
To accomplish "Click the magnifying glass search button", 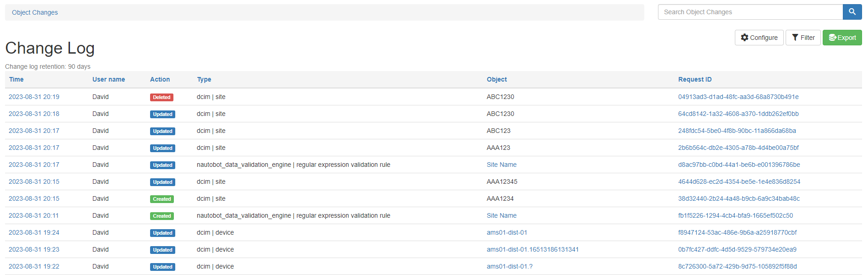I will point(852,12).
